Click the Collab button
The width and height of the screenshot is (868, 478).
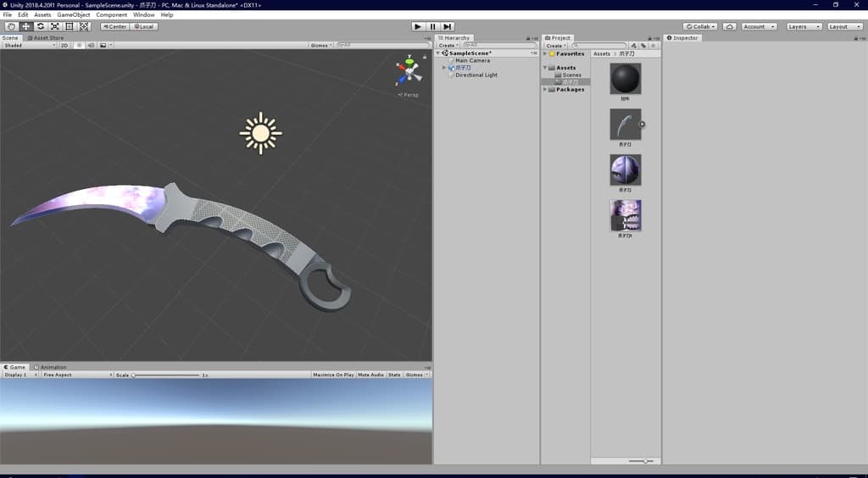click(700, 26)
